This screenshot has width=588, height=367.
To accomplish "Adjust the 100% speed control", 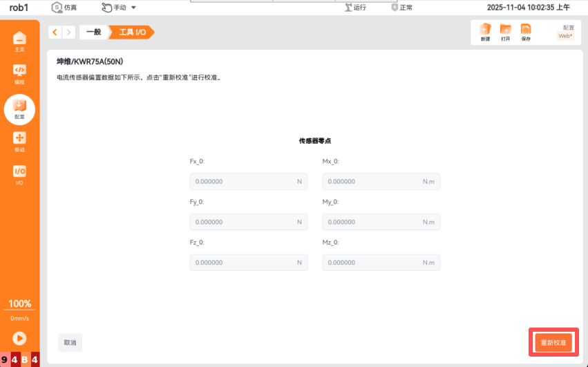I will (x=19, y=304).
